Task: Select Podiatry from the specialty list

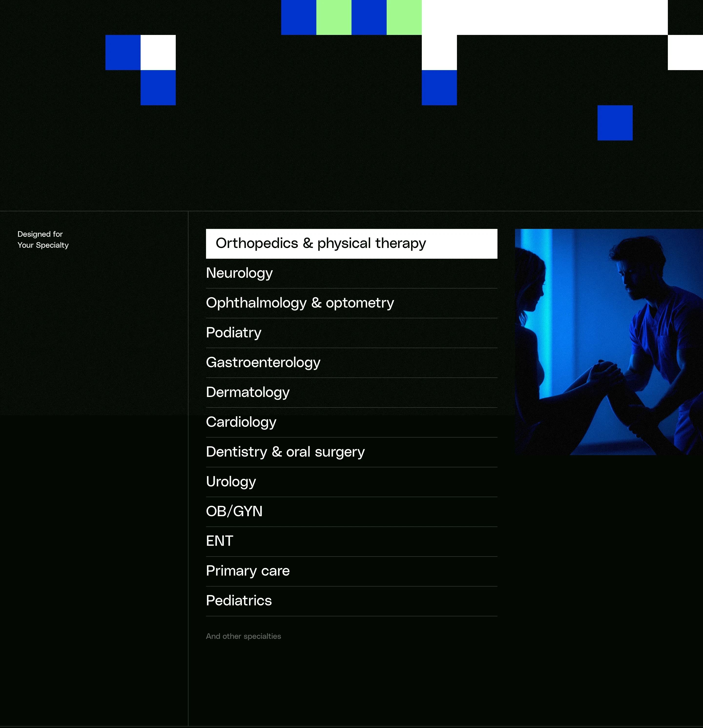Action: click(x=233, y=333)
